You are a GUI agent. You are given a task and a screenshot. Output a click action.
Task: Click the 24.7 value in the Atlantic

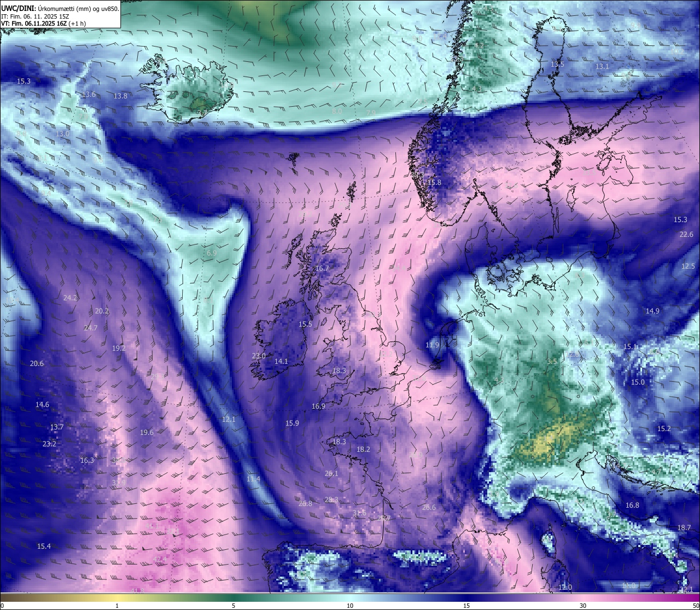(x=90, y=328)
